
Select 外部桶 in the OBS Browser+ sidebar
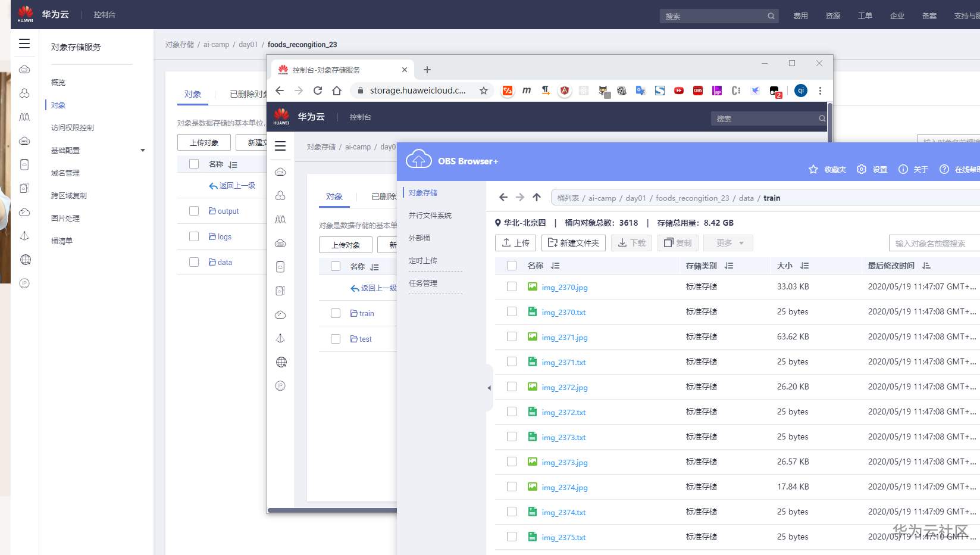[x=419, y=238]
